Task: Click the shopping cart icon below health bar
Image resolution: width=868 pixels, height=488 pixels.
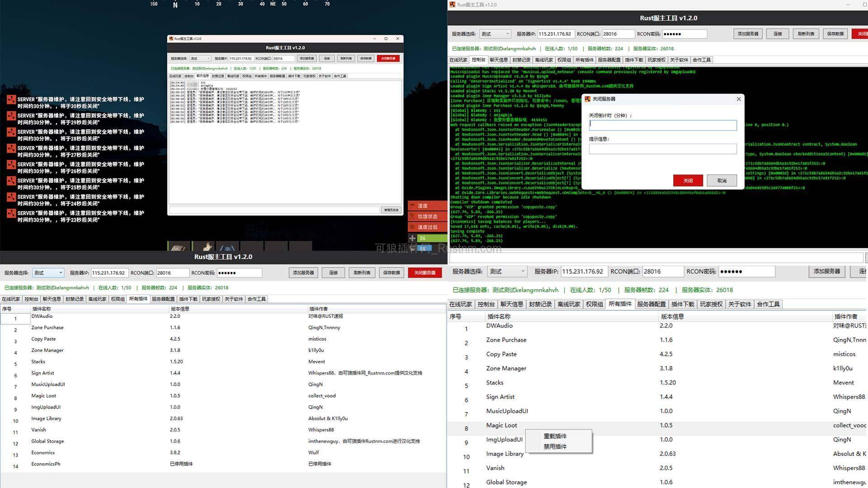Action: click(412, 248)
